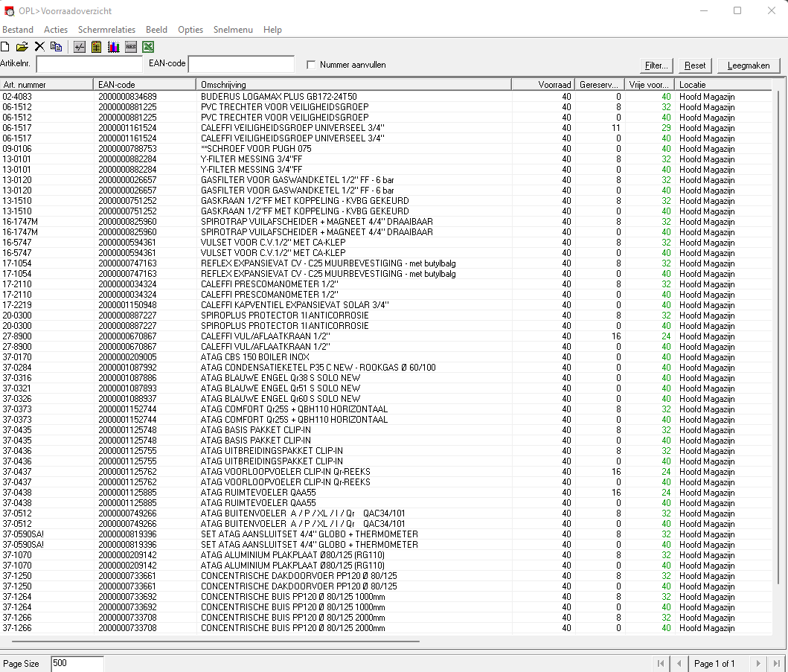Click free stock value 29
The width and height of the screenshot is (788, 672).
pos(666,128)
